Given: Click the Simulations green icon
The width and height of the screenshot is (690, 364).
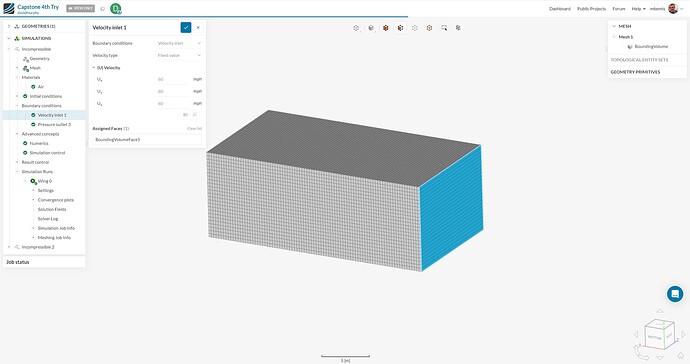Looking at the screenshot, I should pos(17,38).
